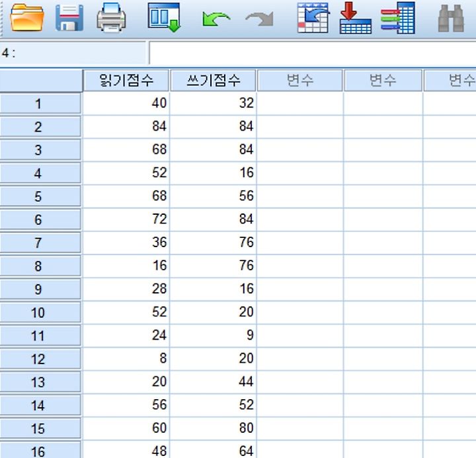Viewport: 476px width, 458px height.
Task: Select first empty 변수 column header
Action: tap(300, 81)
